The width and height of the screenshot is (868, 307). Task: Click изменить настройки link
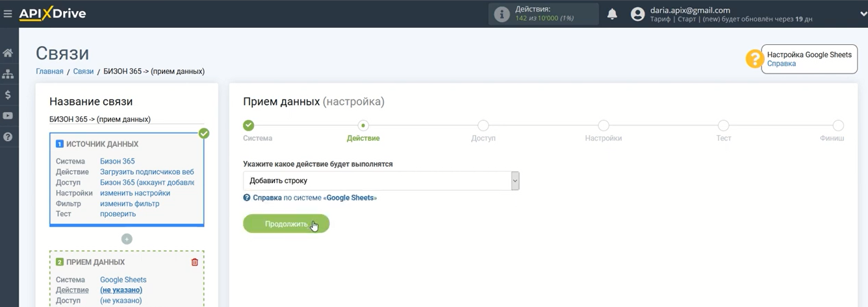pyautogui.click(x=135, y=193)
